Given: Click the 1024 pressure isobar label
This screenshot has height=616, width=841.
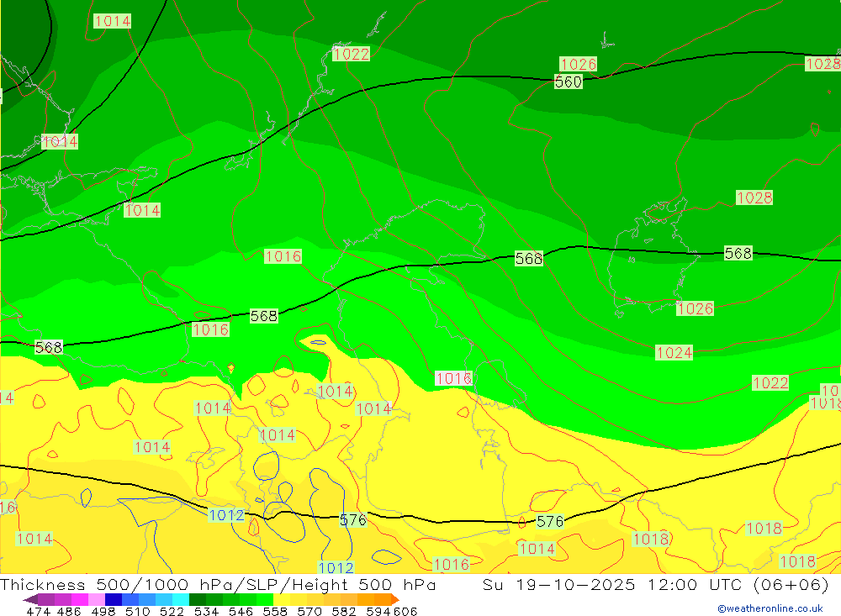Looking at the screenshot, I should [x=674, y=352].
